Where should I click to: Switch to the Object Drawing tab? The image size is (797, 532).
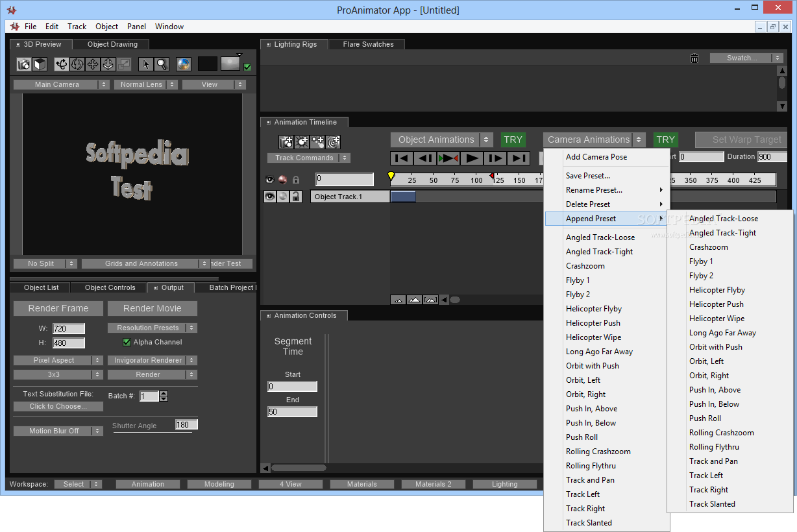112,44
